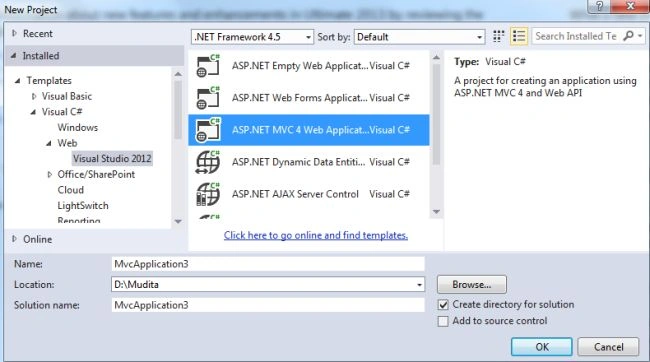Click the template list scrollbar thumb
This screenshot has height=362, width=650.
tap(436, 115)
